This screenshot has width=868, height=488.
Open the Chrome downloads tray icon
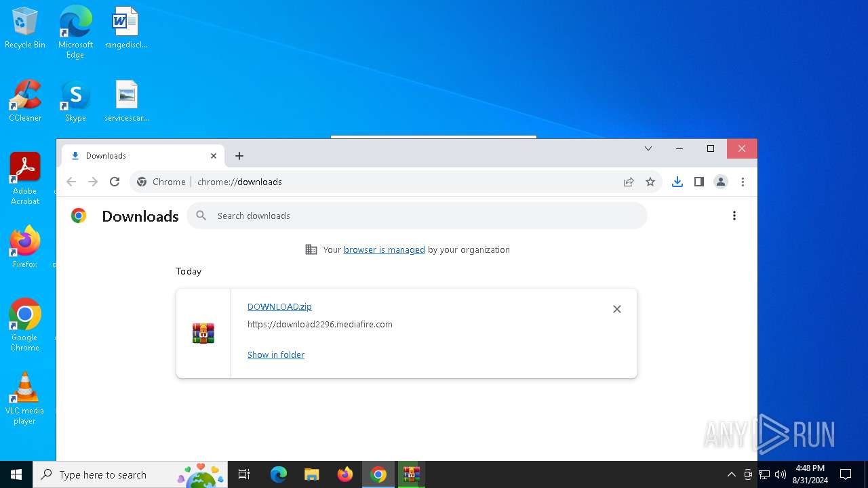point(677,182)
